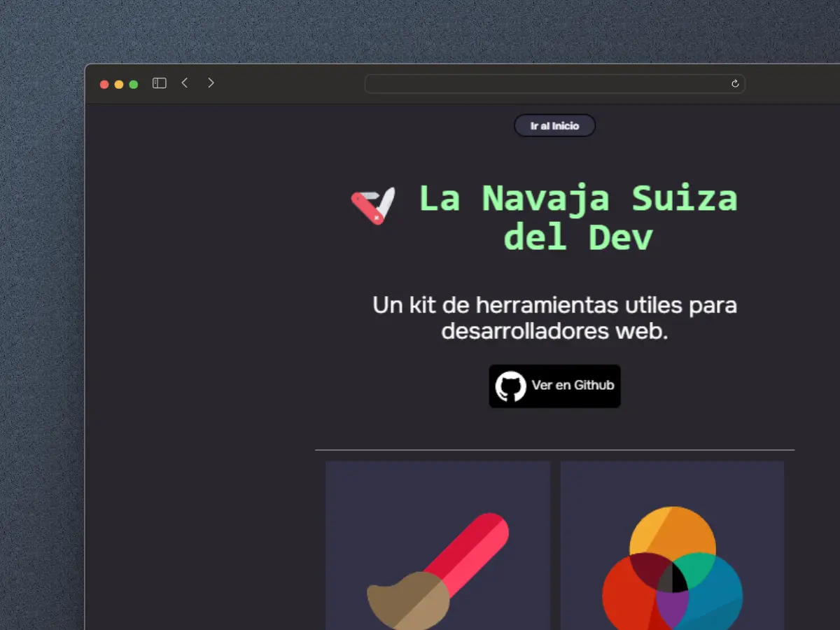Click the back navigation arrow

point(184,83)
